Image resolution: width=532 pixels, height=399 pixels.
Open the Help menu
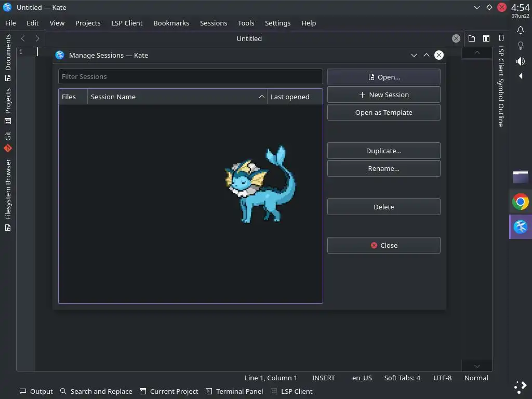[x=309, y=23]
